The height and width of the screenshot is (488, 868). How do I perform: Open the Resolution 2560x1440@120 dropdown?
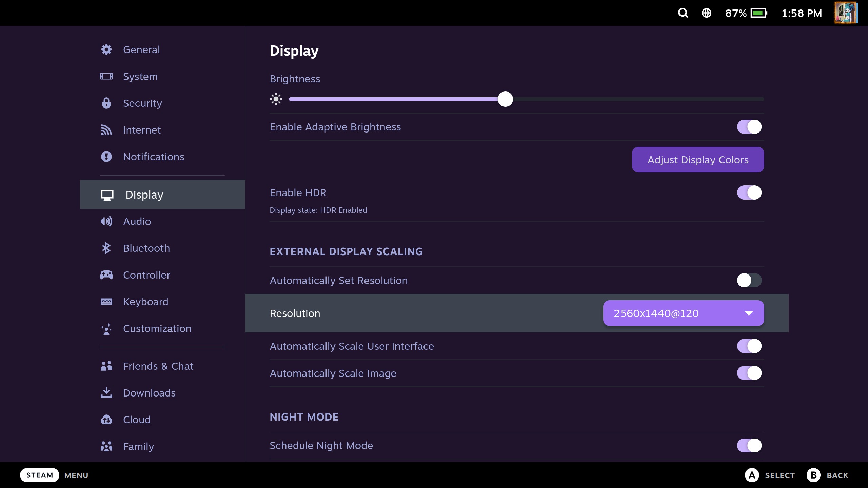click(684, 313)
